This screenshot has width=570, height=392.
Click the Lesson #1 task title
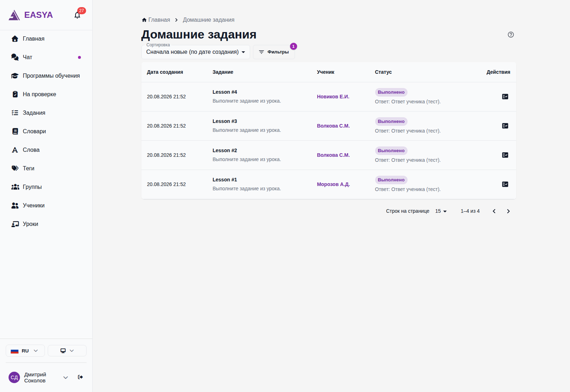point(225,180)
